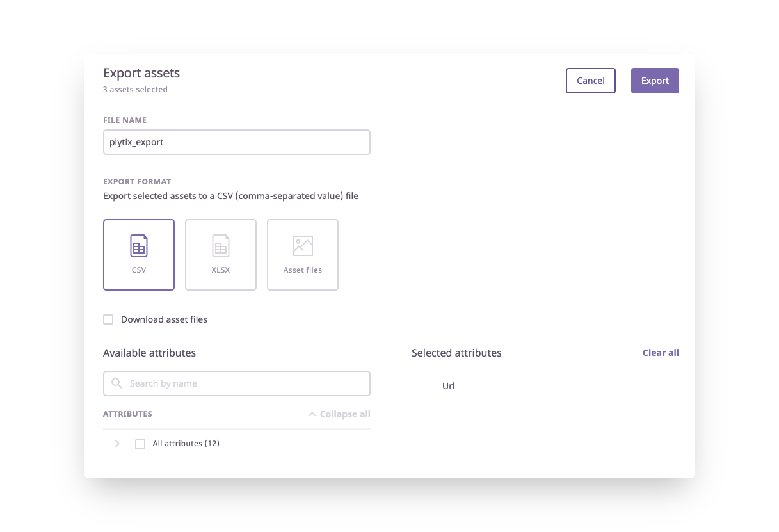Image resolution: width=779 pixels, height=532 pixels.
Task: Check the All attributes (12) checkbox
Action: 140,444
